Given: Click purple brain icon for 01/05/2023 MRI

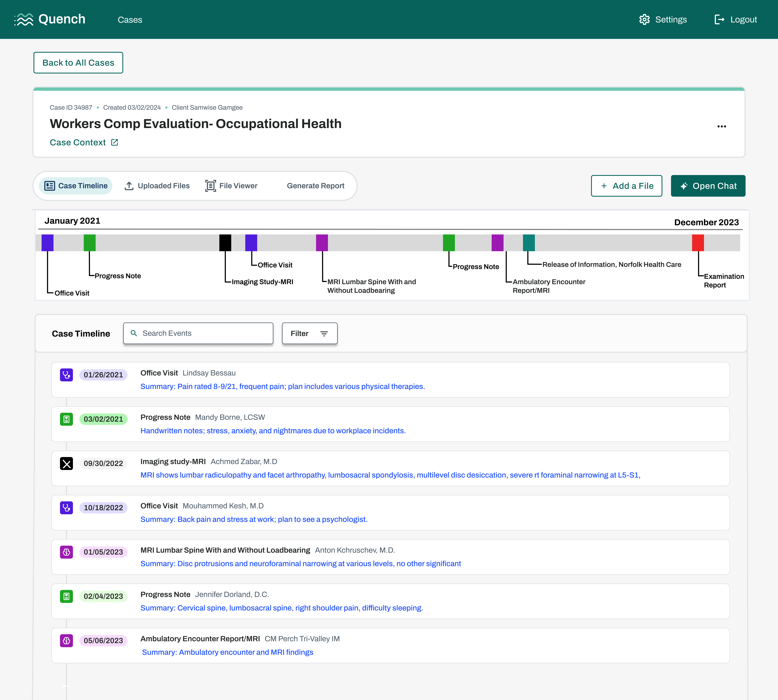Looking at the screenshot, I should click(x=67, y=552).
